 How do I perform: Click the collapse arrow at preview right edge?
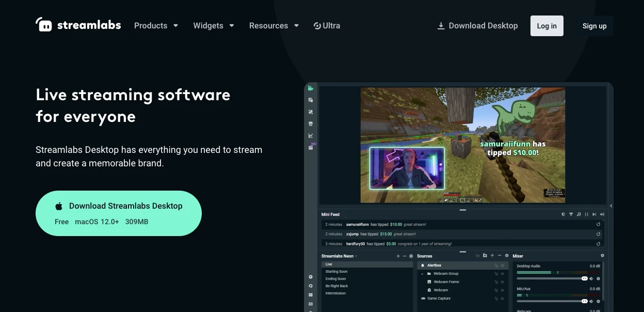tap(611, 206)
